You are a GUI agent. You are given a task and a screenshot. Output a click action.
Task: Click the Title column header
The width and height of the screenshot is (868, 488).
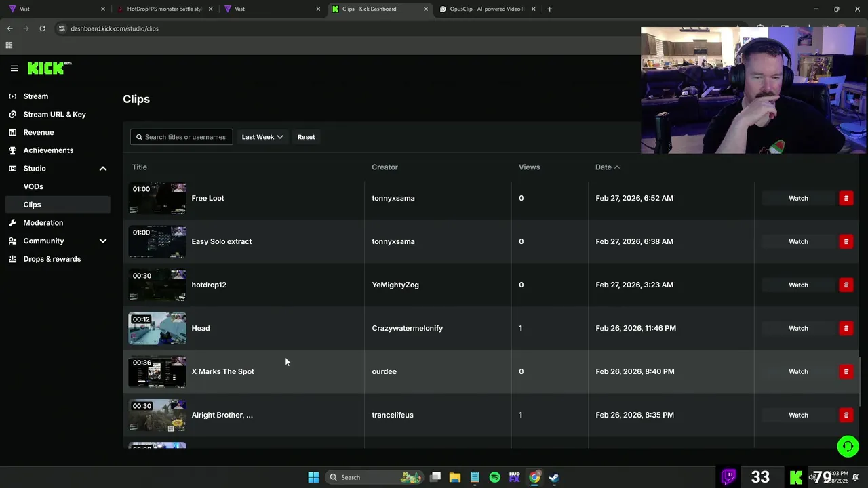click(x=139, y=167)
